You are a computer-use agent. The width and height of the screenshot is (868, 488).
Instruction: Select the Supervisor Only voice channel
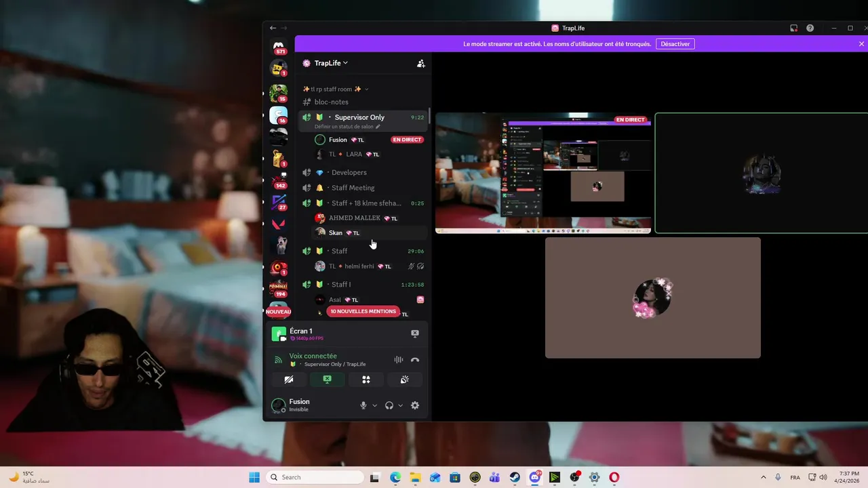point(363,121)
